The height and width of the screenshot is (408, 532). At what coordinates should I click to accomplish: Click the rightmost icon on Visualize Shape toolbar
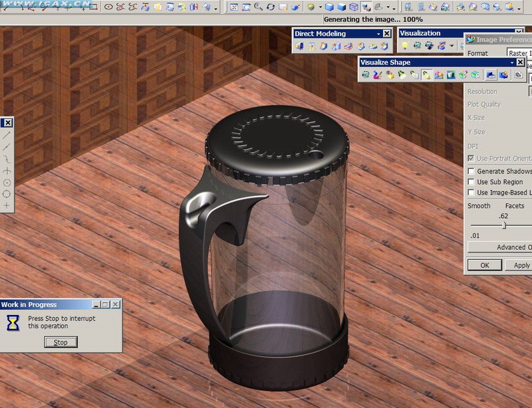point(518,74)
